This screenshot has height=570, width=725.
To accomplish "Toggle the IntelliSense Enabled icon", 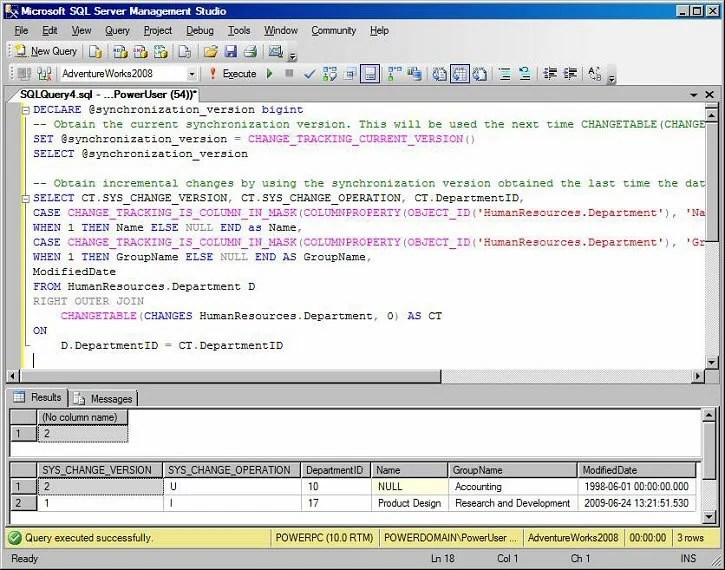I will 370,74.
